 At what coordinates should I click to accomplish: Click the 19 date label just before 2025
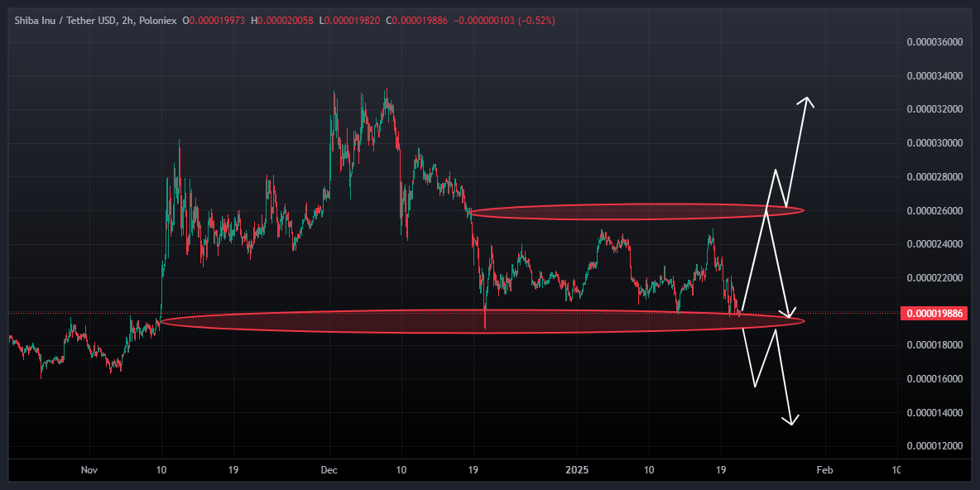pyautogui.click(x=473, y=469)
